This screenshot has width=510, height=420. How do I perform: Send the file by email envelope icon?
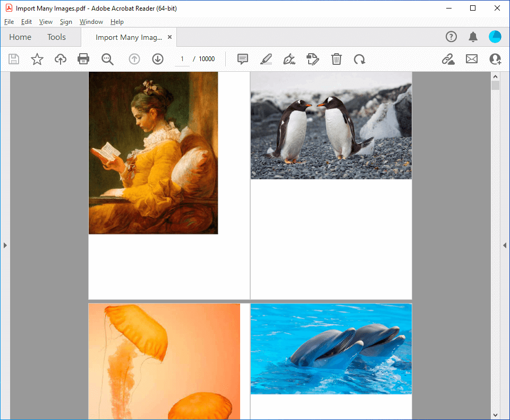click(x=472, y=59)
